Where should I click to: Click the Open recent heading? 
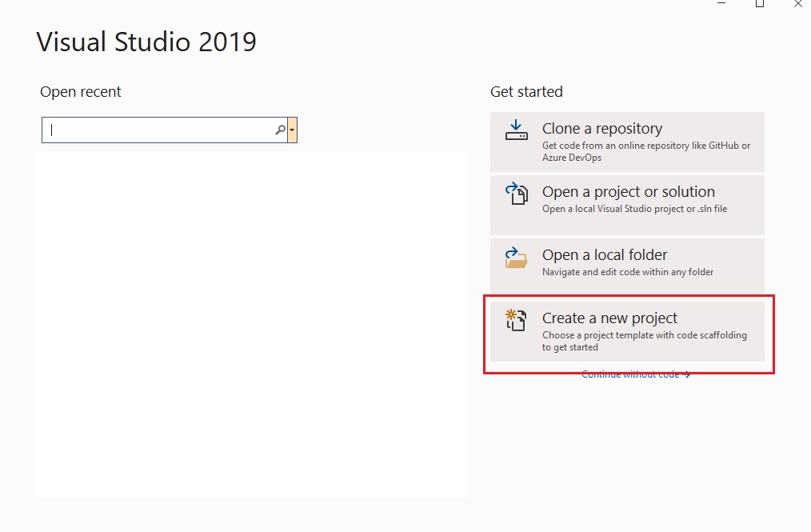[x=81, y=91]
